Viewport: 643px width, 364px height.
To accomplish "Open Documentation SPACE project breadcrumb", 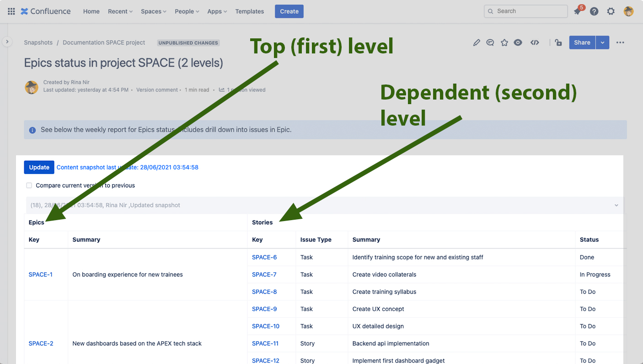I will tap(104, 42).
